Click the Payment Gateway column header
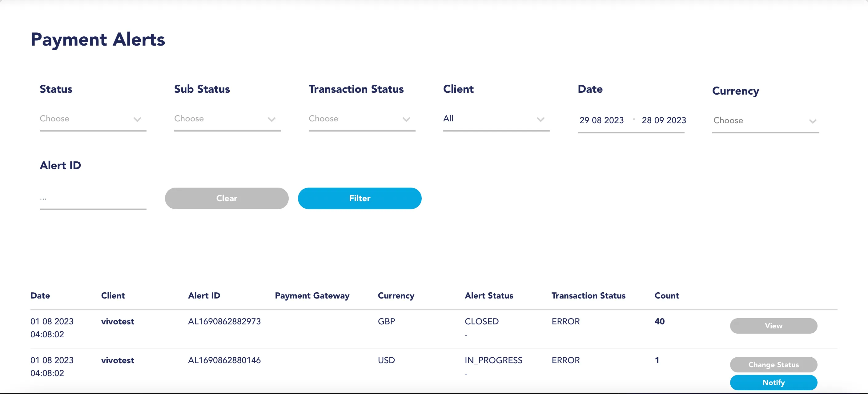This screenshot has width=868, height=394. tap(312, 296)
